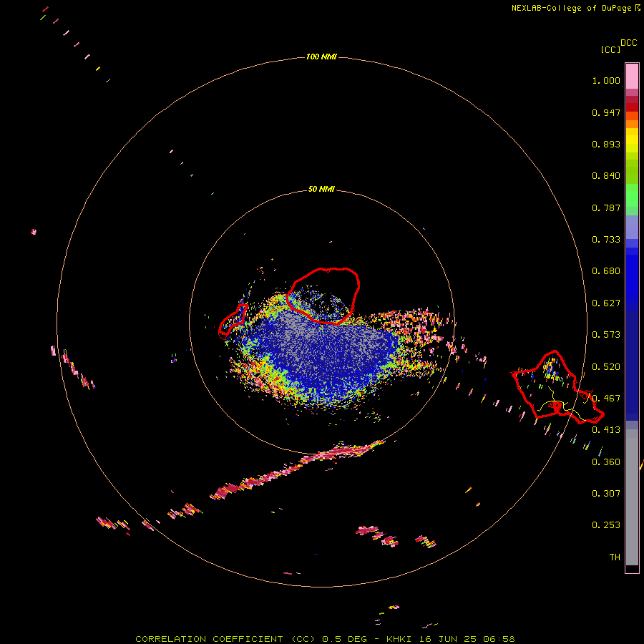Pick the lavender segment of color bar
Image resolution: width=644 pixels, height=644 pixels.
[x=632, y=227]
